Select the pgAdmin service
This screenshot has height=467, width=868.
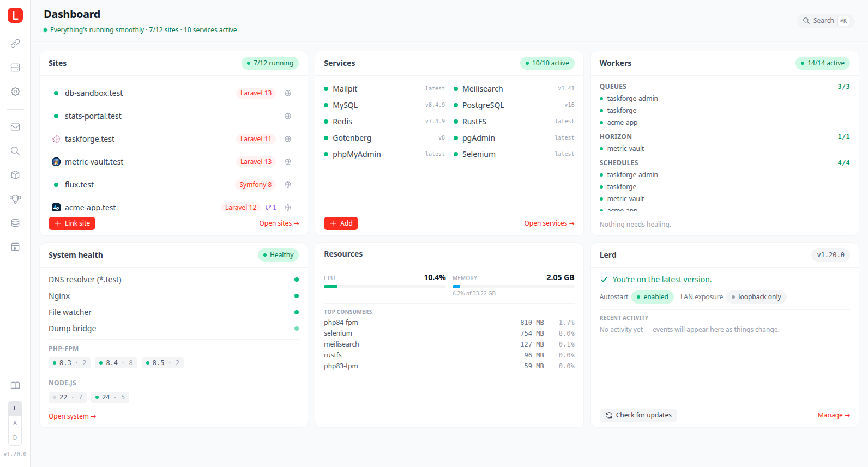(x=514, y=138)
